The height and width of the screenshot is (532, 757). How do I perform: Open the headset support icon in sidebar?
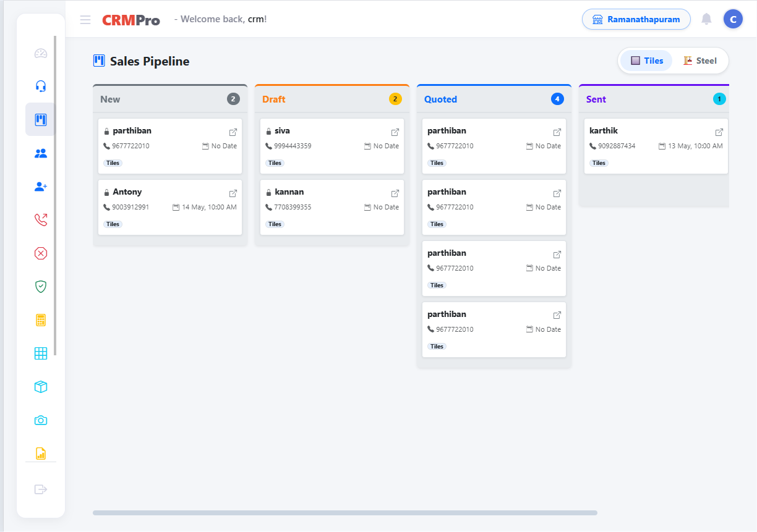pyautogui.click(x=41, y=86)
